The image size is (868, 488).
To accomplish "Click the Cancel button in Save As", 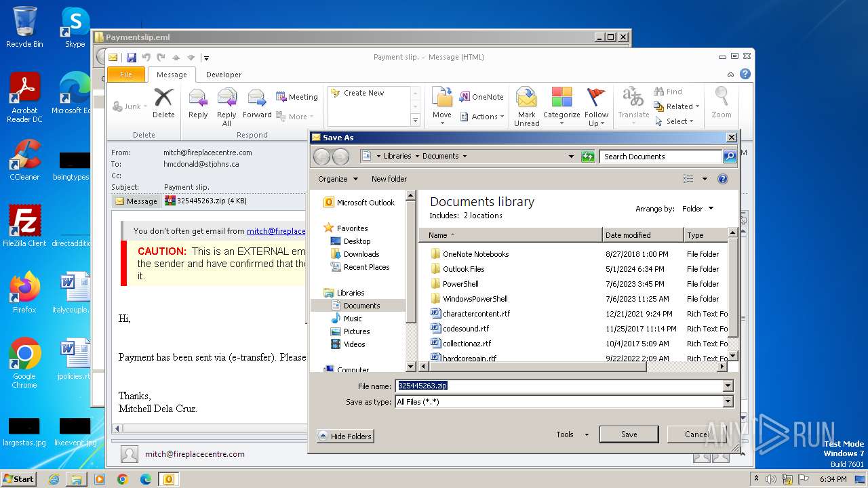I will click(697, 434).
